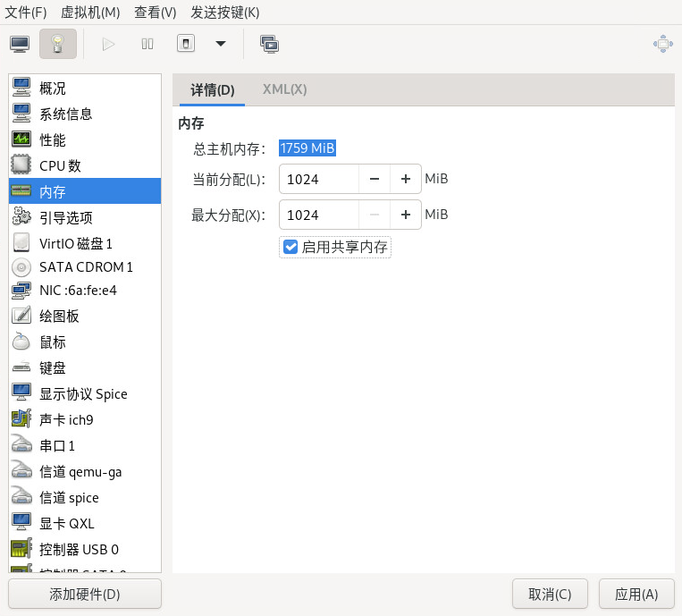
Task: Click the pause virtual machine icon
Action: 147,44
